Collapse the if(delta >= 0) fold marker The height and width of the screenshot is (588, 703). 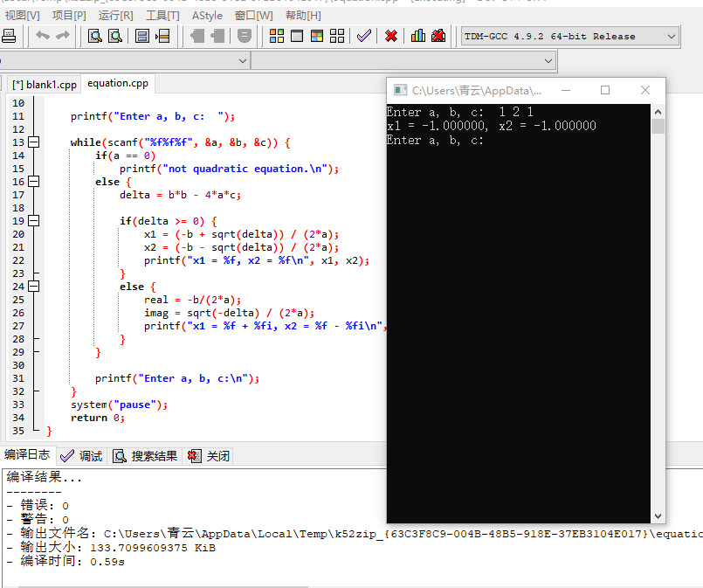point(33,221)
